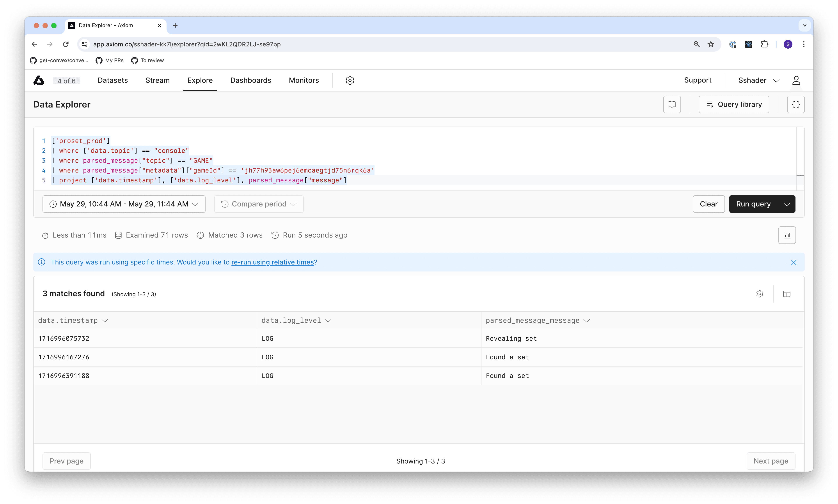838x504 pixels.
Task: Open the My PRs GitHub bookmark
Action: click(109, 60)
